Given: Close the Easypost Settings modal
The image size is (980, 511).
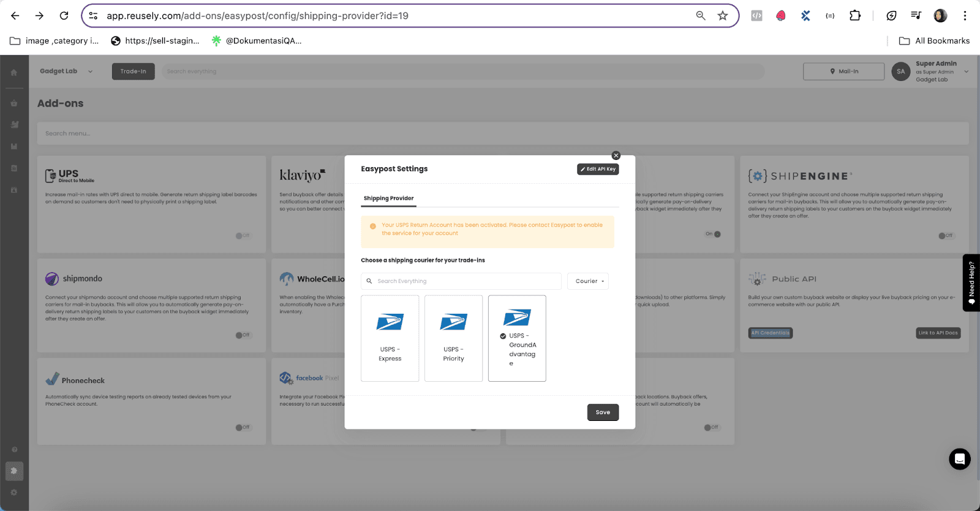Looking at the screenshot, I should [616, 156].
